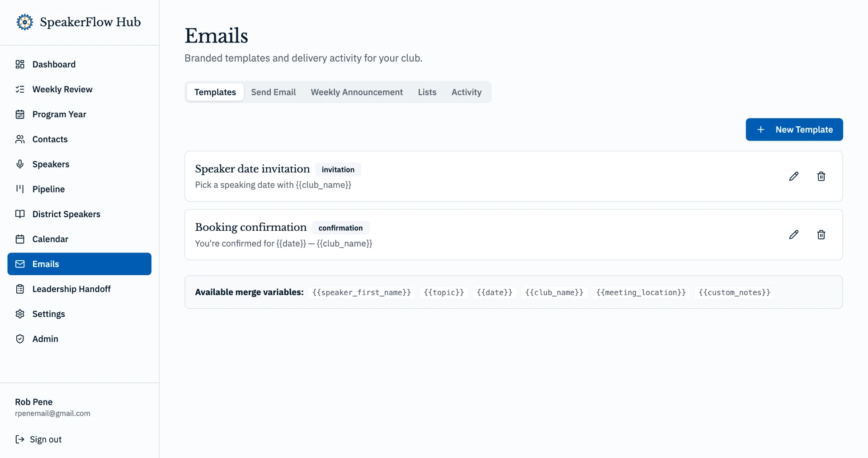The width and height of the screenshot is (868, 458).
Task: Go to District Speakers page
Action: pos(80,214)
